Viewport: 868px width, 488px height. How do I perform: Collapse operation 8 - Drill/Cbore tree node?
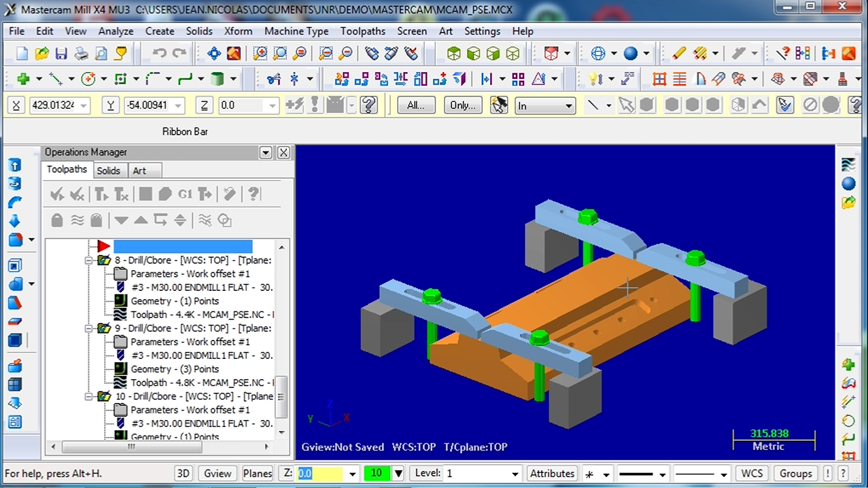[x=89, y=260]
